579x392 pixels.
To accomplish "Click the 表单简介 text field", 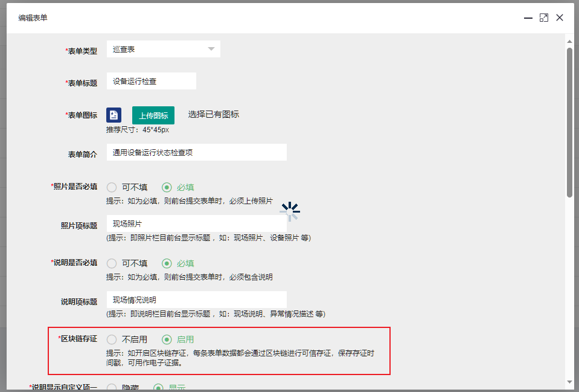I will 196,152.
